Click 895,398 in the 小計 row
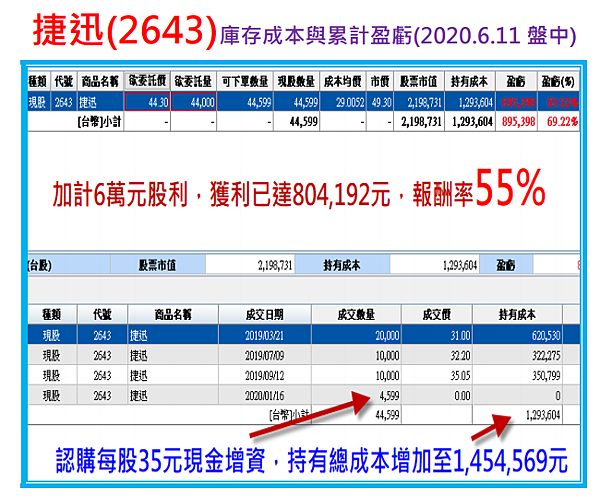The width and height of the screenshot is (600, 500). pyautogui.click(x=518, y=122)
